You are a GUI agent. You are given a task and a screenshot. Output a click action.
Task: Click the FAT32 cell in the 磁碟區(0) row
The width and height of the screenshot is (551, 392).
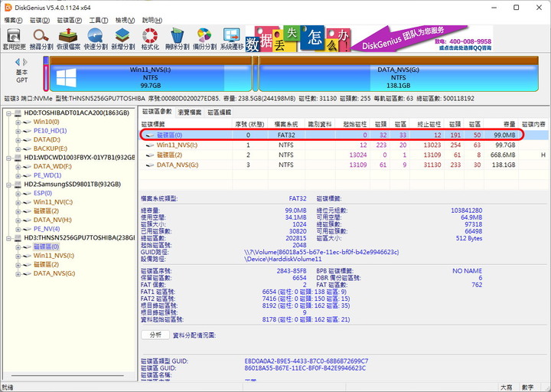point(286,135)
